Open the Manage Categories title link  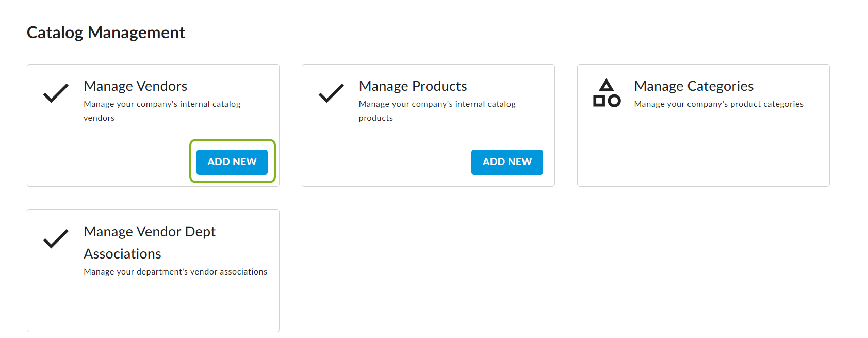pos(694,86)
